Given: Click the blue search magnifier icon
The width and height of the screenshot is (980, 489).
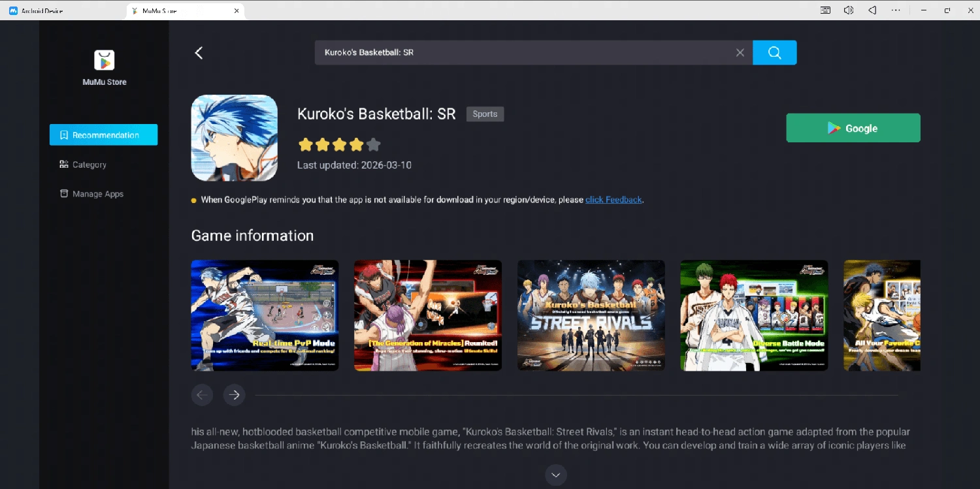Looking at the screenshot, I should click(x=774, y=52).
